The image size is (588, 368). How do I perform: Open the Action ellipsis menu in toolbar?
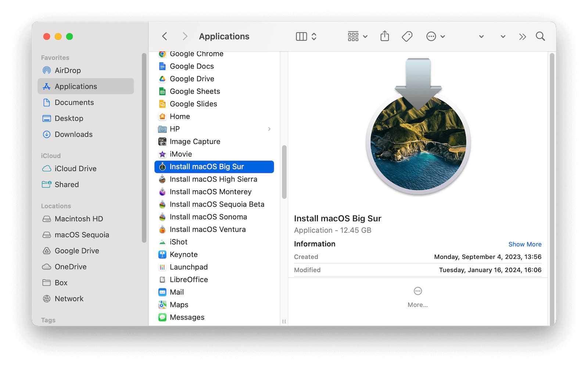click(x=435, y=36)
